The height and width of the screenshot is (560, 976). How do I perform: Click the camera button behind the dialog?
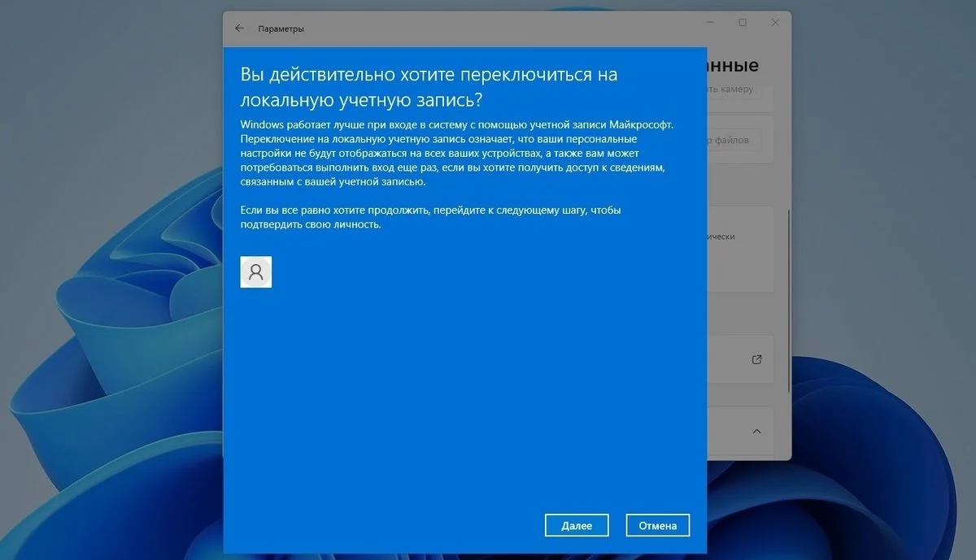[x=734, y=89]
